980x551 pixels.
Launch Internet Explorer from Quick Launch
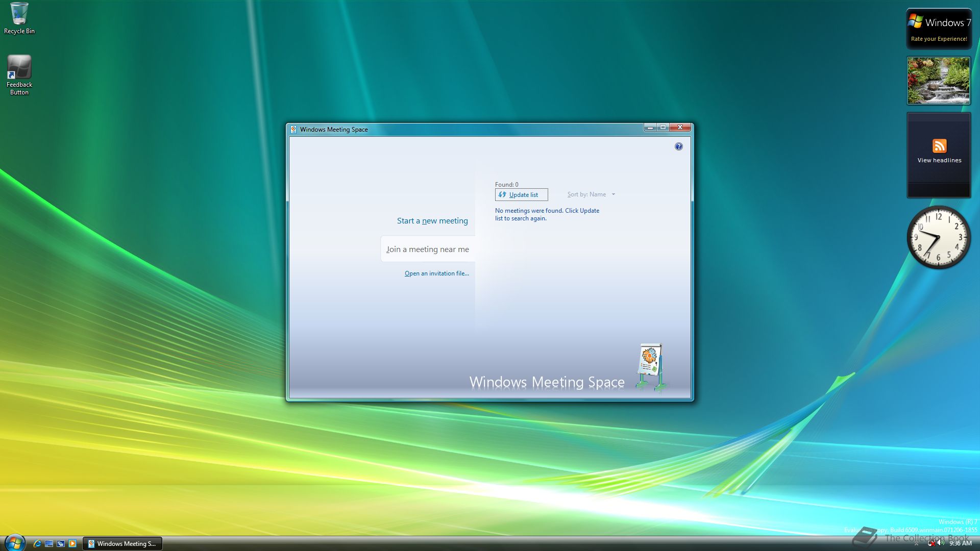37,543
